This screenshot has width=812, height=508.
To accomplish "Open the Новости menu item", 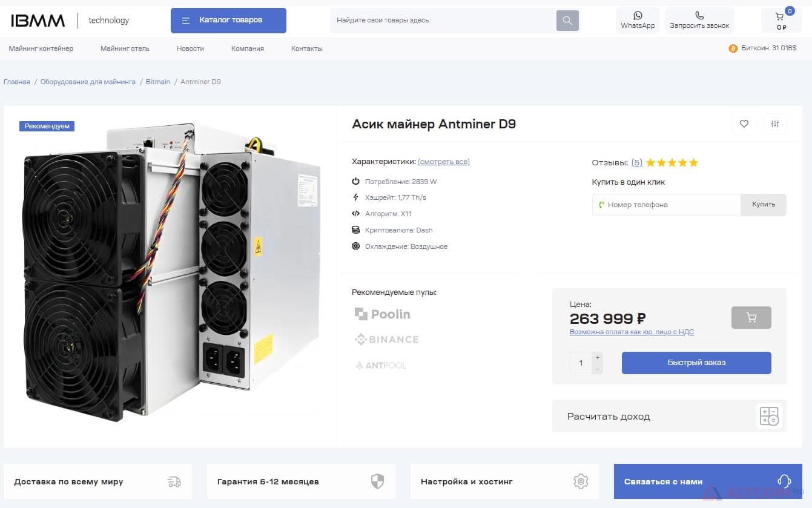I will (190, 48).
